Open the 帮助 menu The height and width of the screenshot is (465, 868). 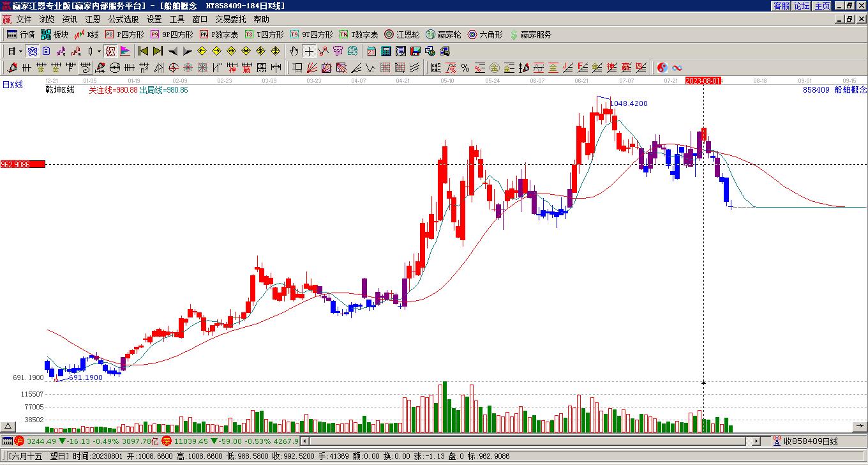261,19
